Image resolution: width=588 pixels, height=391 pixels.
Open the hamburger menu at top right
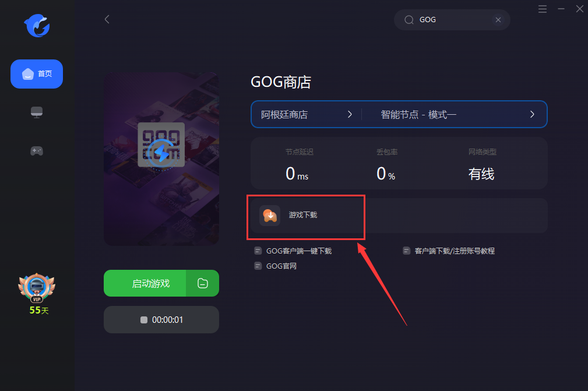tap(542, 9)
